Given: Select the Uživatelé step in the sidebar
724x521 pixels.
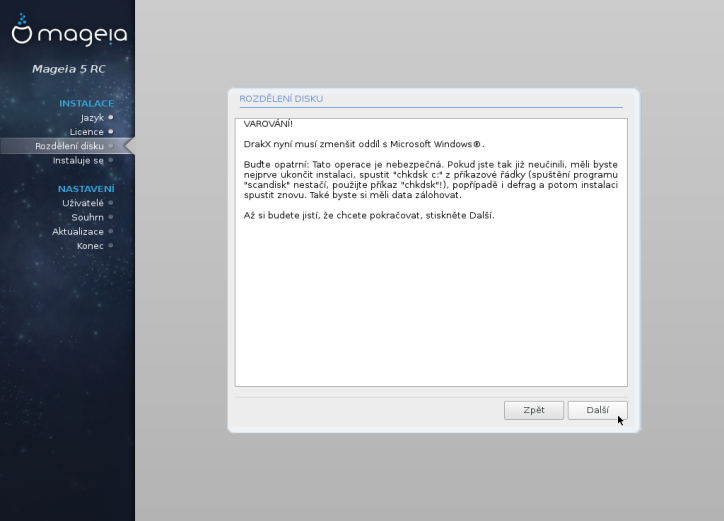Looking at the screenshot, I should tap(83, 203).
